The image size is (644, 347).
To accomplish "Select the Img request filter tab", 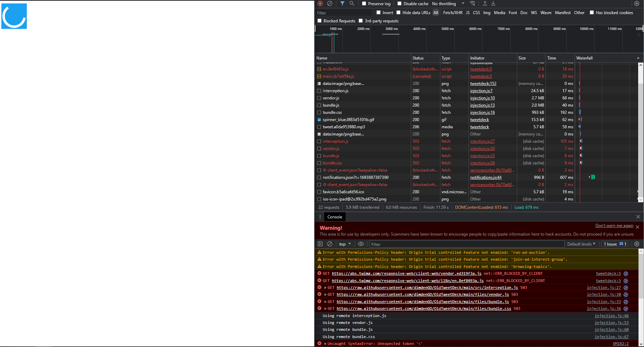I will (x=487, y=13).
